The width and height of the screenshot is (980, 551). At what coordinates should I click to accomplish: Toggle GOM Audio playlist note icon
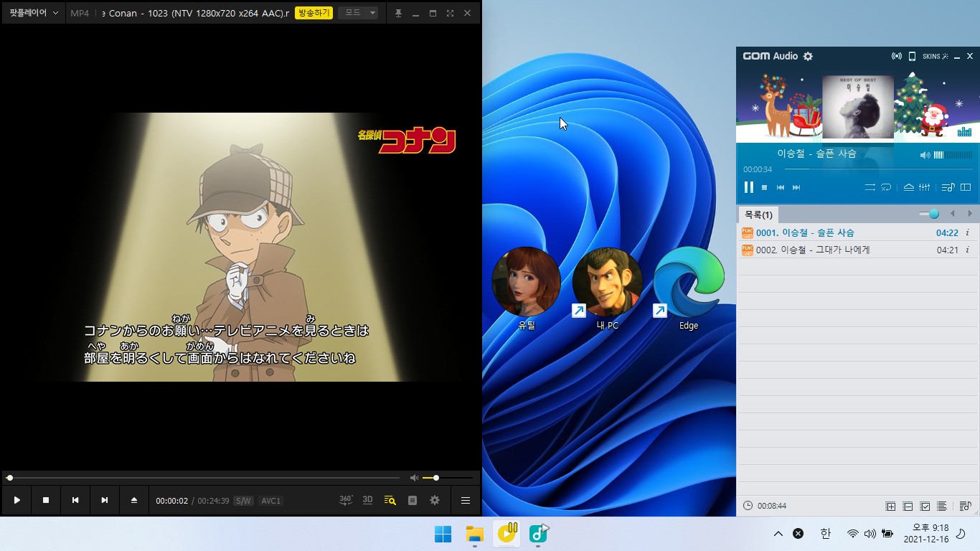pos(948,187)
